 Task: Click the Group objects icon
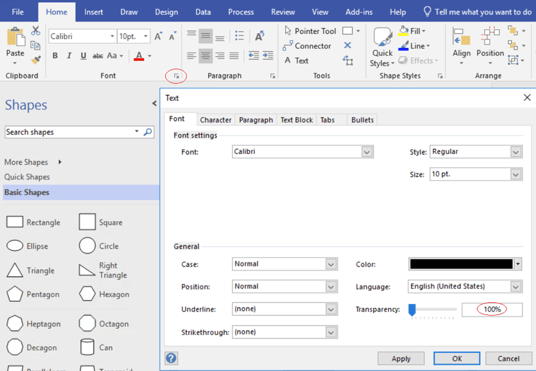click(x=513, y=60)
